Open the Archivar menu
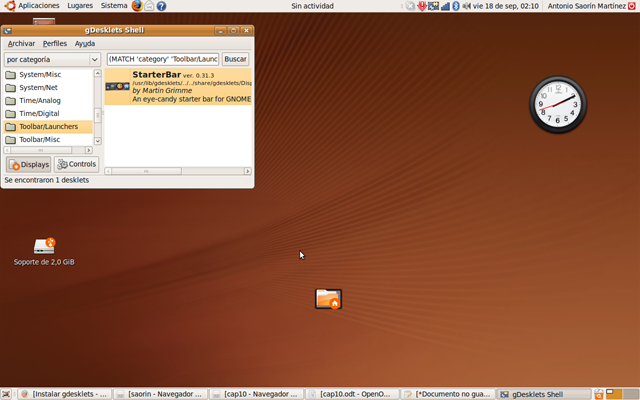Viewport: 640px width, 400px height. tap(20, 44)
